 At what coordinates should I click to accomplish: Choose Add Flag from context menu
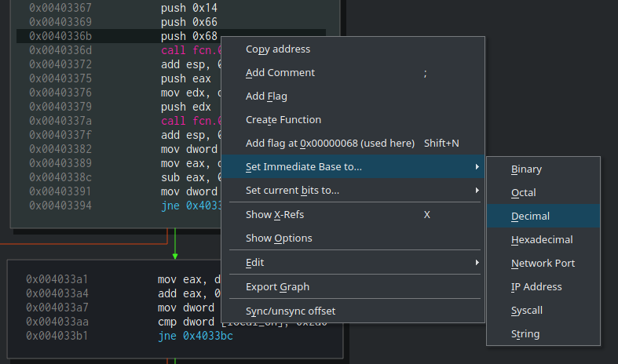tap(266, 96)
